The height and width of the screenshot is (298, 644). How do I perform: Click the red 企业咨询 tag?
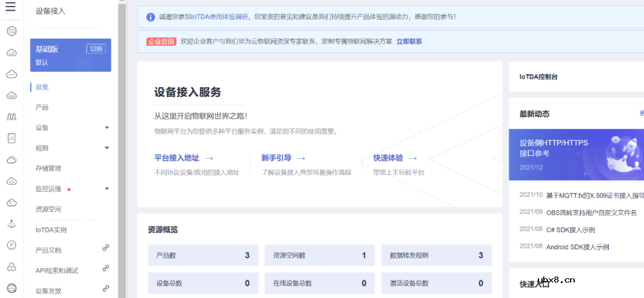pyautogui.click(x=162, y=42)
